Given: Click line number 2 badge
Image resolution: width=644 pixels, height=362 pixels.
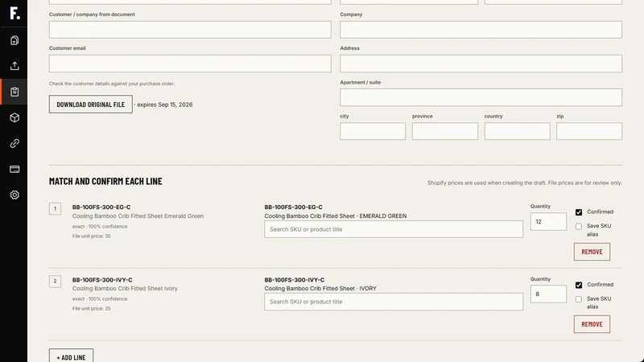Looking at the screenshot, I should pyautogui.click(x=55, y=281).
